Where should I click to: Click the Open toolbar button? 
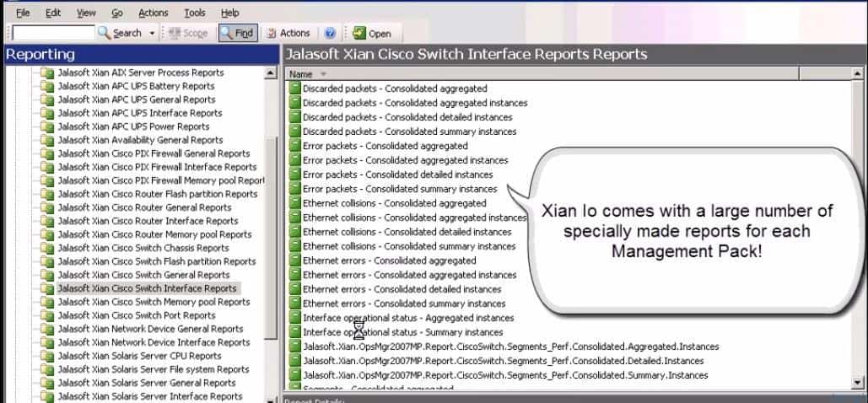pos(372,33)
